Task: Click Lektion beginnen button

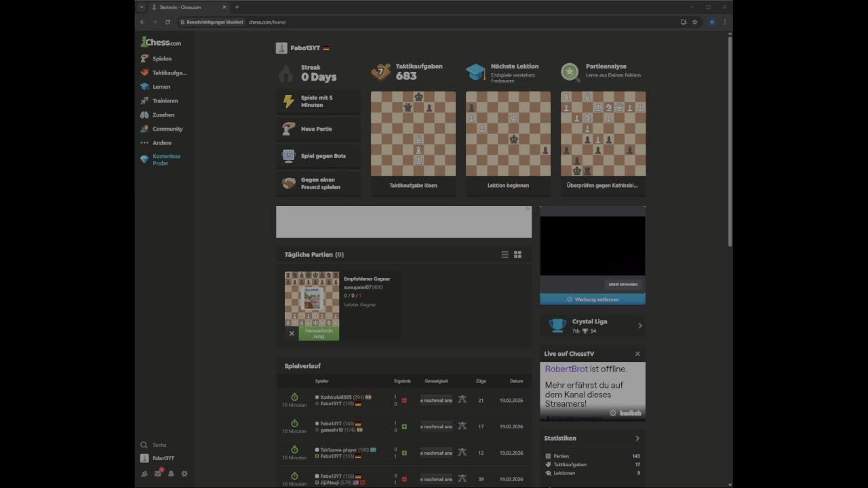Action: click(508, 185)
